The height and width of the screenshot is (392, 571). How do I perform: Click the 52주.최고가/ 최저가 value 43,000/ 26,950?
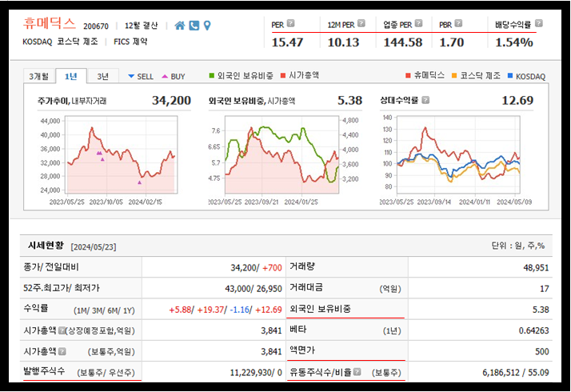pyautogui.click(x=254, y=289)
